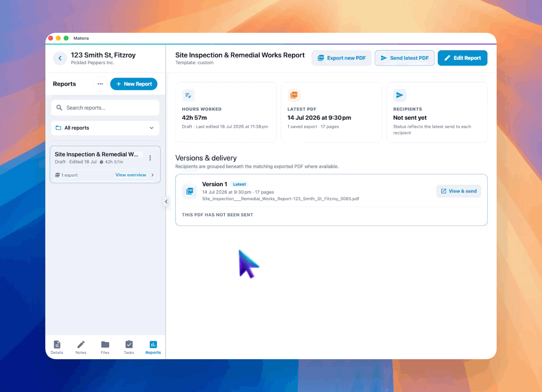Click Export new PDF button
This screenshot has height=392, width=542.
pos(341,58)
